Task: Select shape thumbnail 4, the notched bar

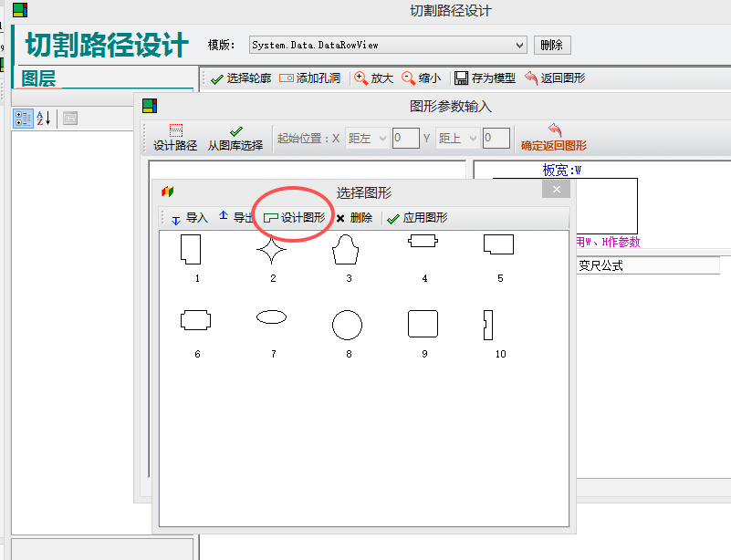Action: pos(423,241)
